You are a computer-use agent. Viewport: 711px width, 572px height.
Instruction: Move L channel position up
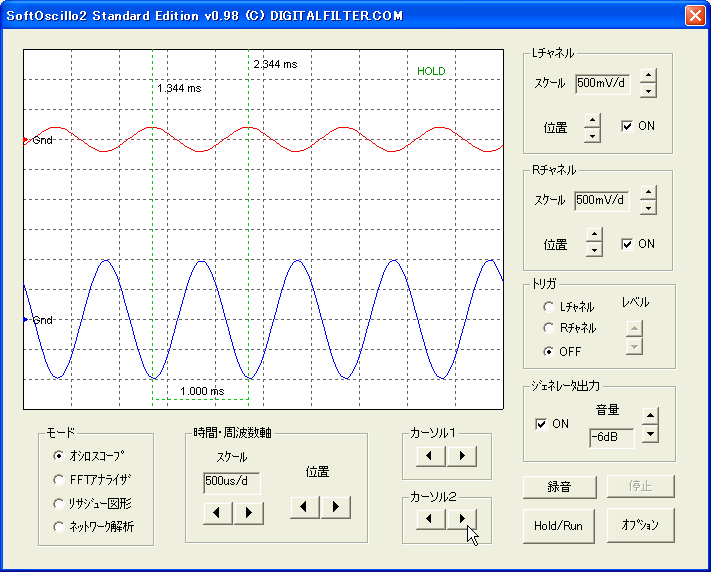(592, 121)
